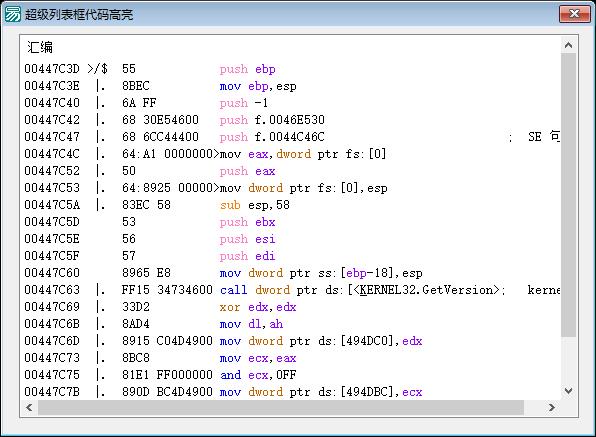Select the row at address 00447C7B
This screenshot has height=437, width=596.
click(x=291, y=392)
